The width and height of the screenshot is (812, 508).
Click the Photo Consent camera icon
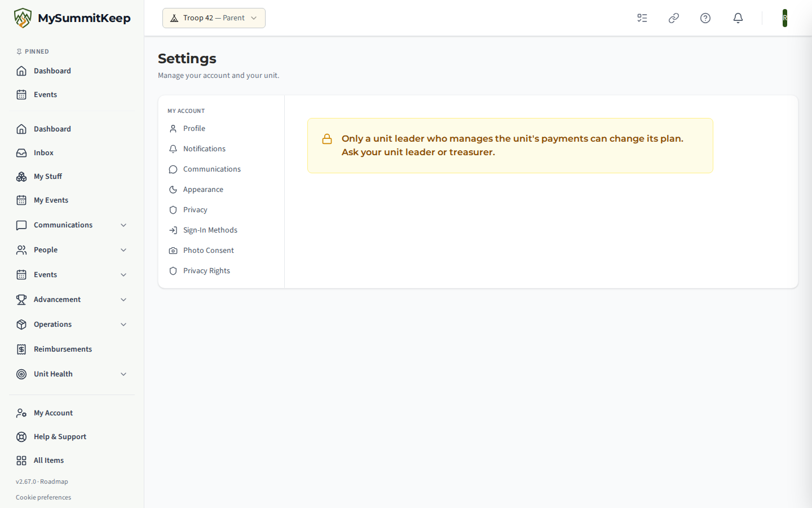point(173,251)
